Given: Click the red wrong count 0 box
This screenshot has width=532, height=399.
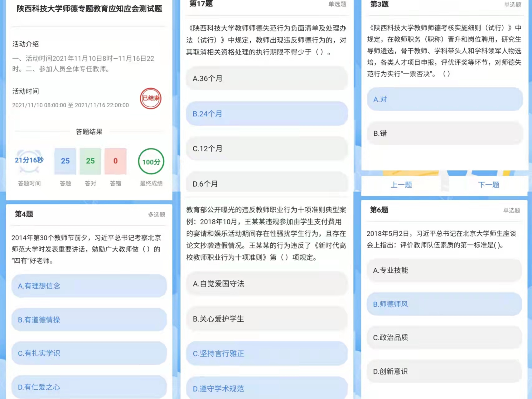Looking at the screenshot, I should pyautogui.click(x=115, y=161).
